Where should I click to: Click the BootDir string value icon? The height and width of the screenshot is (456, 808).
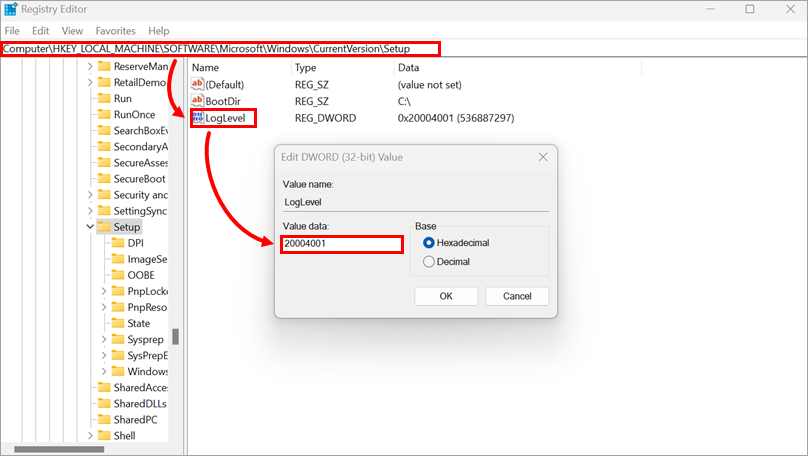point(197,101)
